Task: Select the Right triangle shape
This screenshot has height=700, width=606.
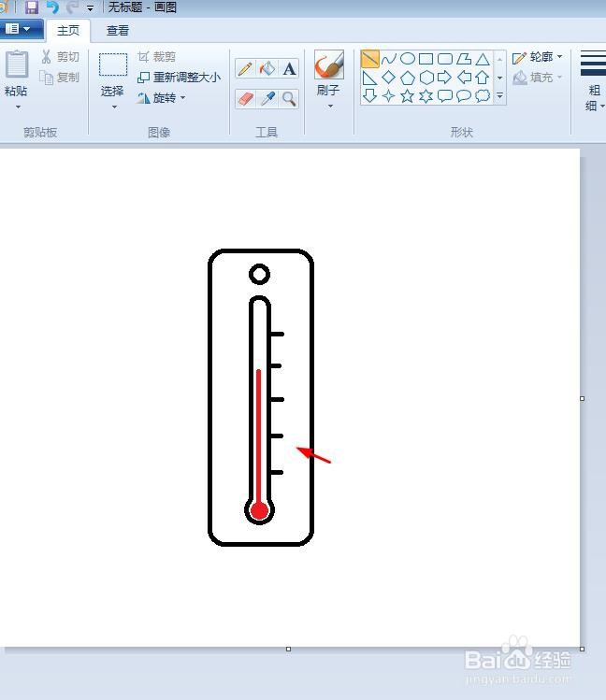Action: click(x=369, y=78)
